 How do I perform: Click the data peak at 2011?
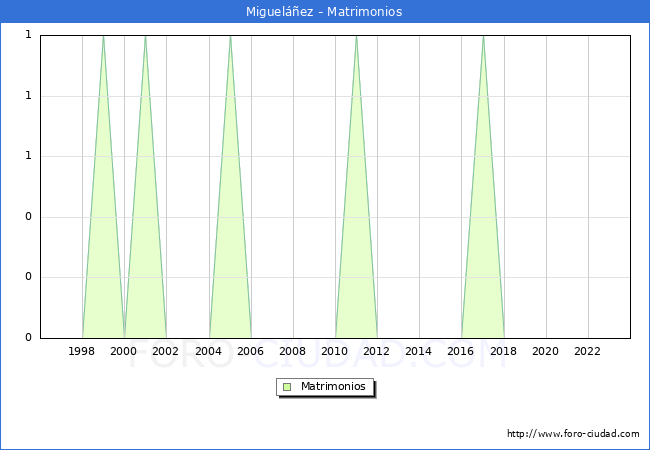click(356, 37)
